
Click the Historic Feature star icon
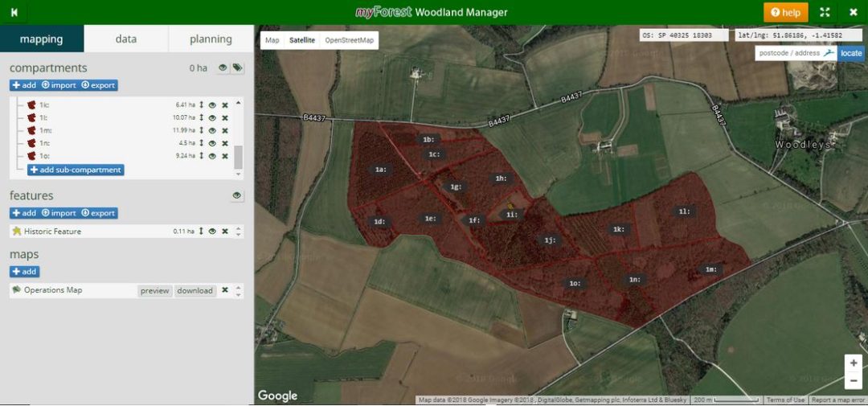pyautogui.click(x=17, y=231)
